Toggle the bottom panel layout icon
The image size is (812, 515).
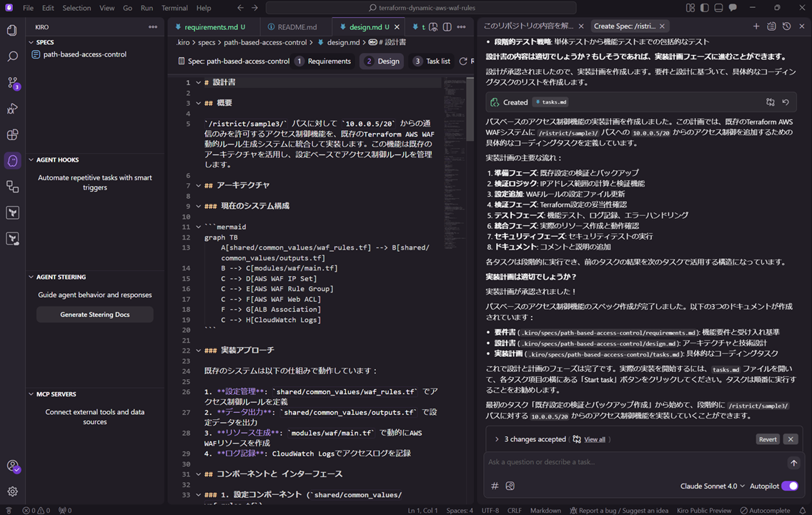click(x=718, y=8)
